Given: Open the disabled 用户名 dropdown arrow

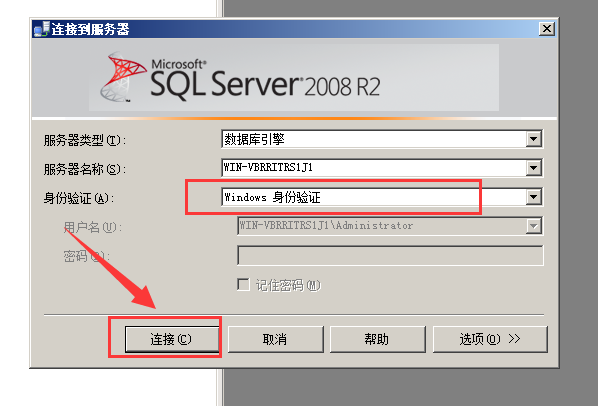Looking at the screenshot, I should [534, 226].
